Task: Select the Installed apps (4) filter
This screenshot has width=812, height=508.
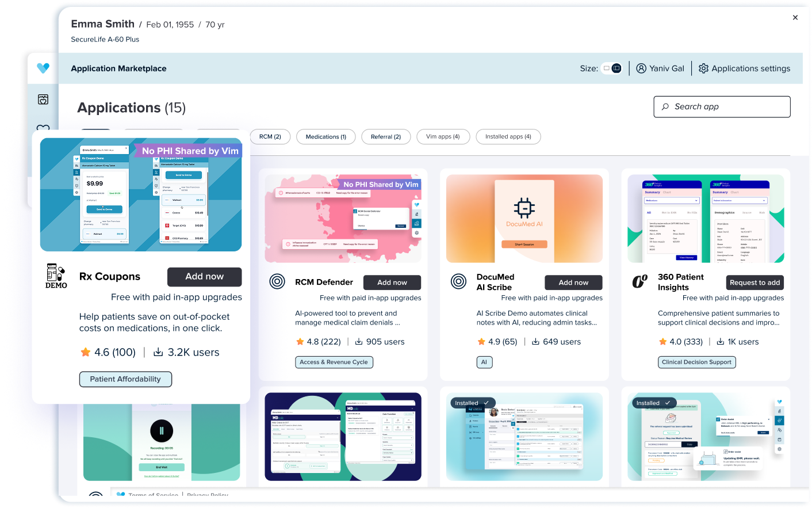Action: 508,137
